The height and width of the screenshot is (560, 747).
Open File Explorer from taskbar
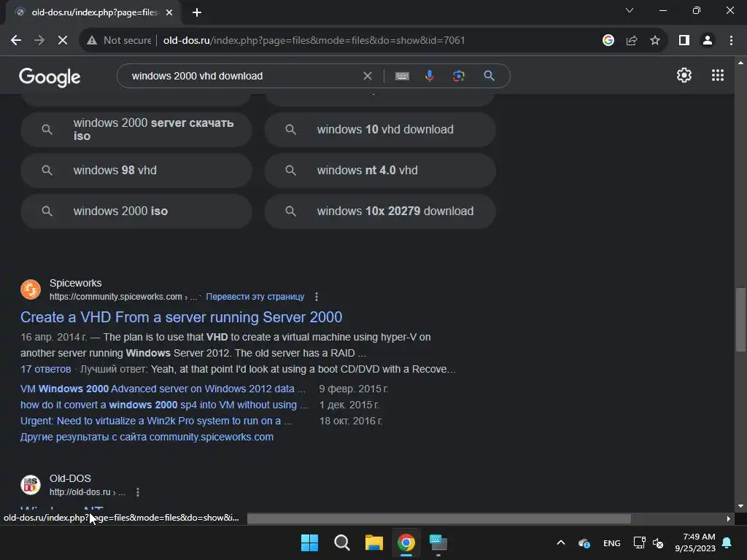click(374, 542)
